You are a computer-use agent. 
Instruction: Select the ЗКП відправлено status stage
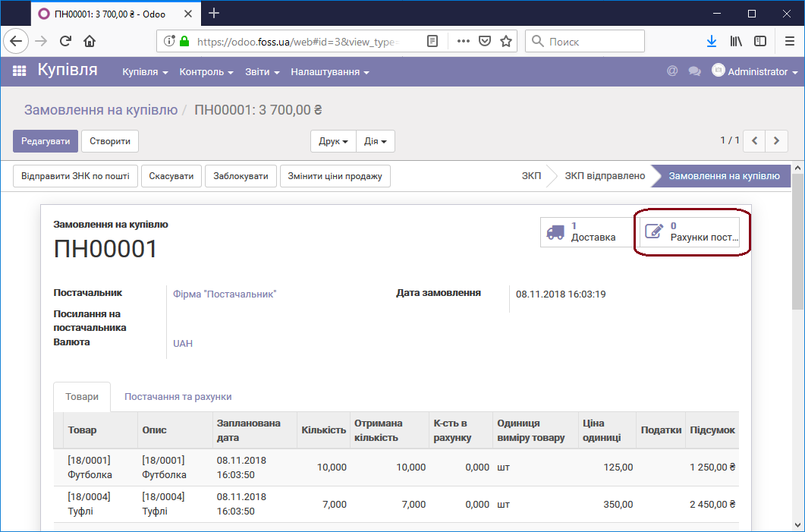605,176
